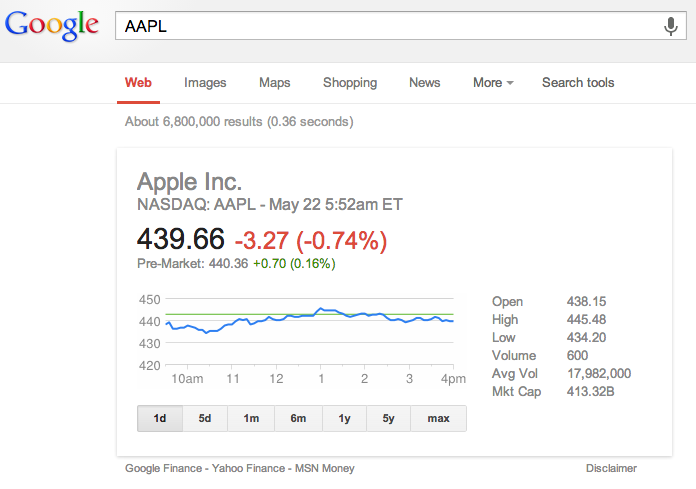The width and height of the screenshot is (696, 489).
Task: Select the News tab
Action: tap(424, 82)
